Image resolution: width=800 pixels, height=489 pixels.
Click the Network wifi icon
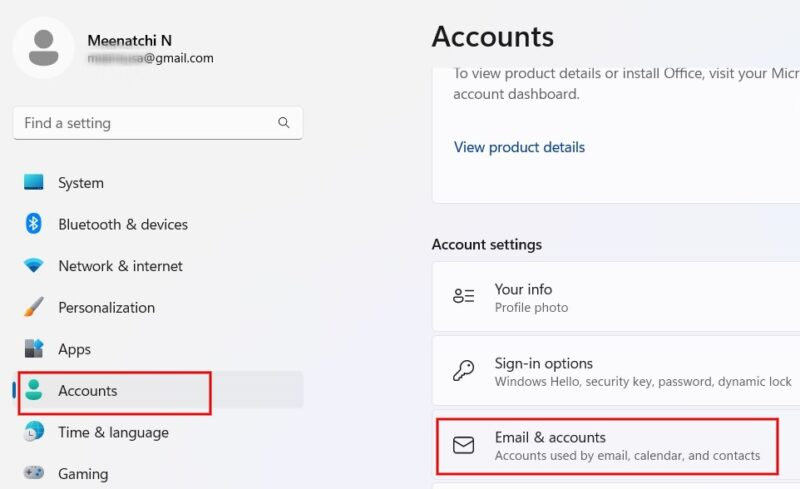point(34,265)
